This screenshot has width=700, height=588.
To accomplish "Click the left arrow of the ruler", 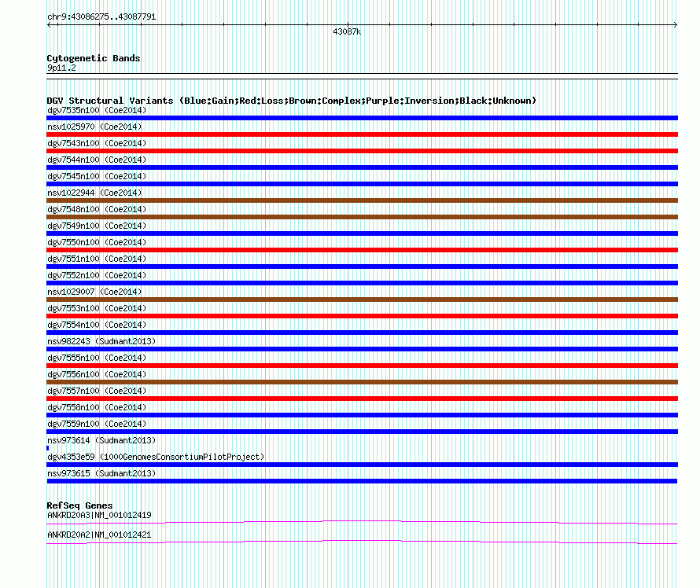I will [x=49, y=25].
